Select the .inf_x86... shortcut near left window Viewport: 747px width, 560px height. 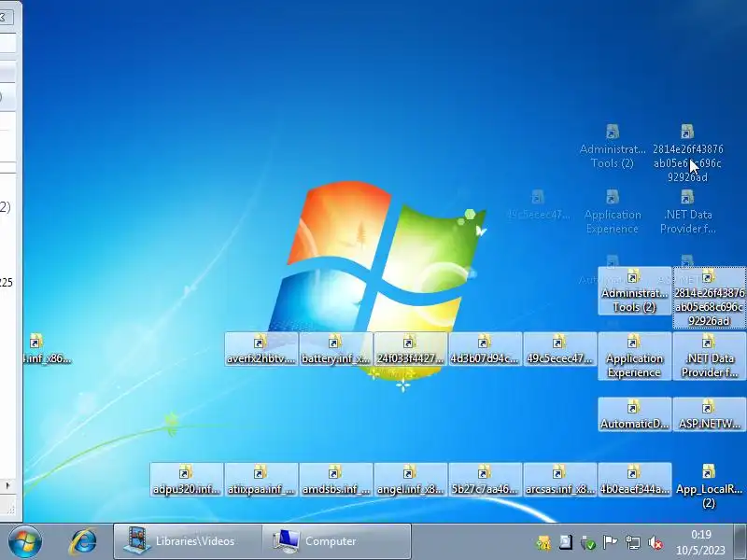coord(47,349)
